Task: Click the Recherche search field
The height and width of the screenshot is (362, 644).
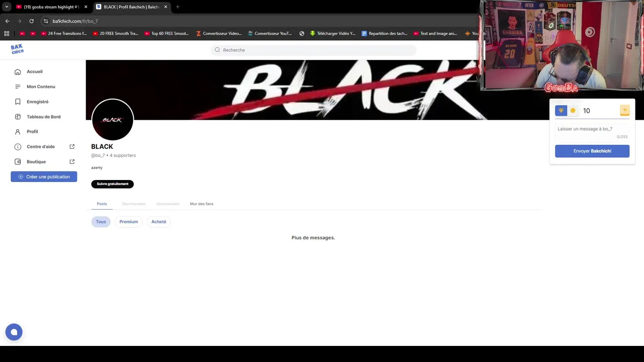Action: coord(313,50)
